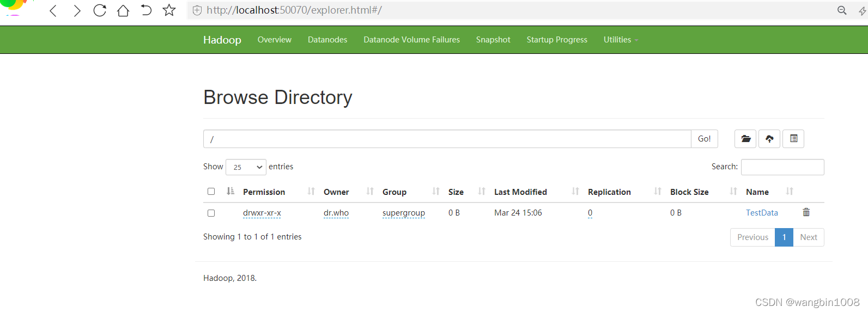Image resolution: width=868 pixels, height=313 pixels.
Task: Sort by Group column arrows icon
Action: click(436, 191)
